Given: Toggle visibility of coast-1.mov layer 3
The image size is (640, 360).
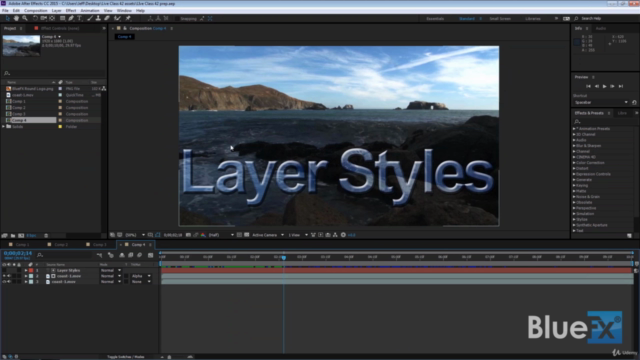Looking at the screenshot, I should [x=4, y=282].
